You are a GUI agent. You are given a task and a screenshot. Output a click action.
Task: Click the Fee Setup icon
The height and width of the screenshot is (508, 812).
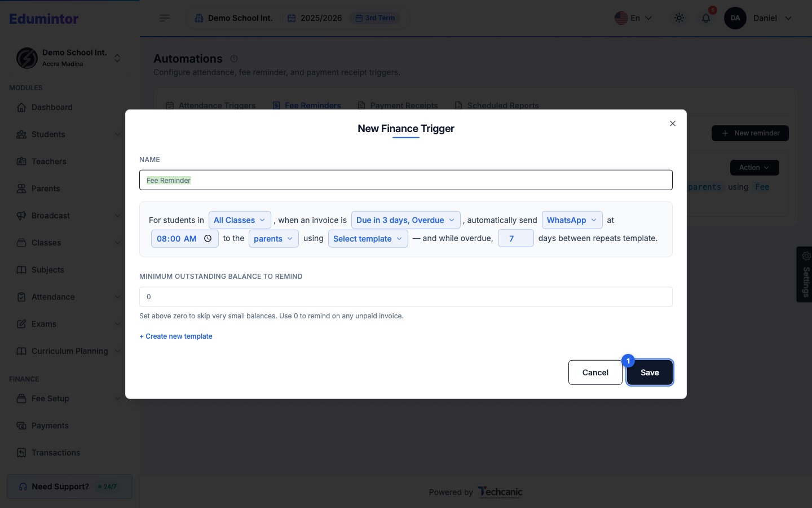coord(21,398)
